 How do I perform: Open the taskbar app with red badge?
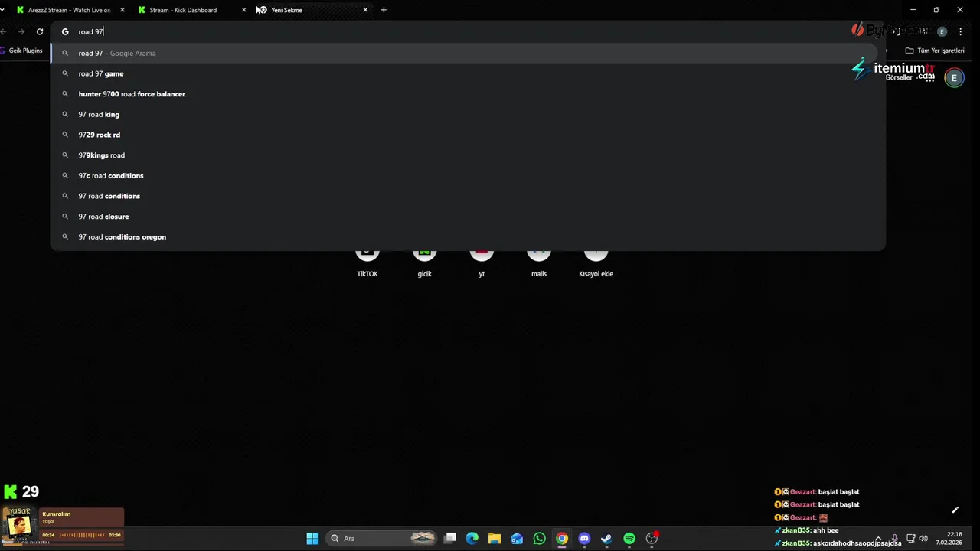[652, 538]
